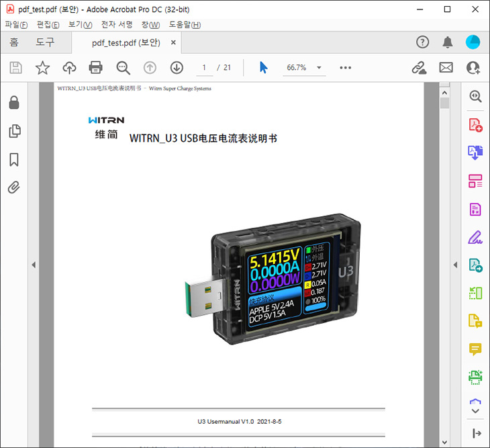
Task: Switch to the 홈 tab
Action: (x=14, y=42)
